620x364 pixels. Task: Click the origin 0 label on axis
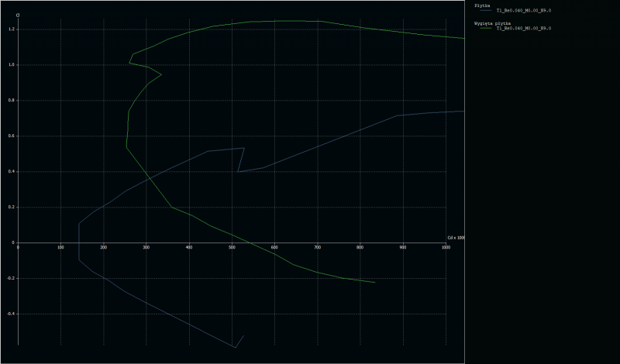click(18, 248)
